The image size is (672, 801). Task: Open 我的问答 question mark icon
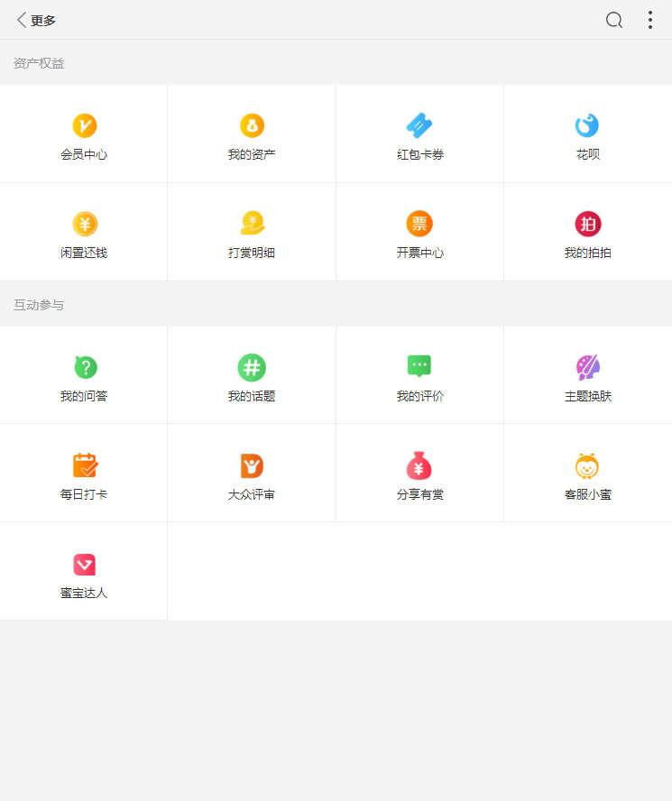(84, 367)
